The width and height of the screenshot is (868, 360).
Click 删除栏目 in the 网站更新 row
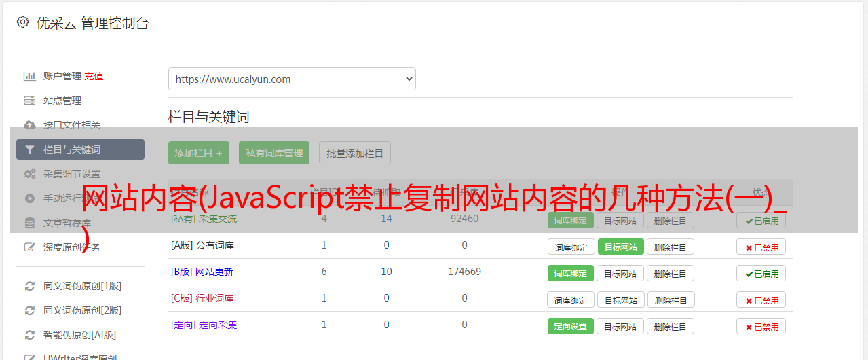(671, 273)
